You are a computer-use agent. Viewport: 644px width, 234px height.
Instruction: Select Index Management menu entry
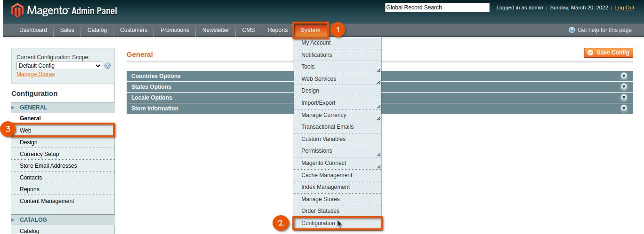pyautogui.click(x=338, y=187)
